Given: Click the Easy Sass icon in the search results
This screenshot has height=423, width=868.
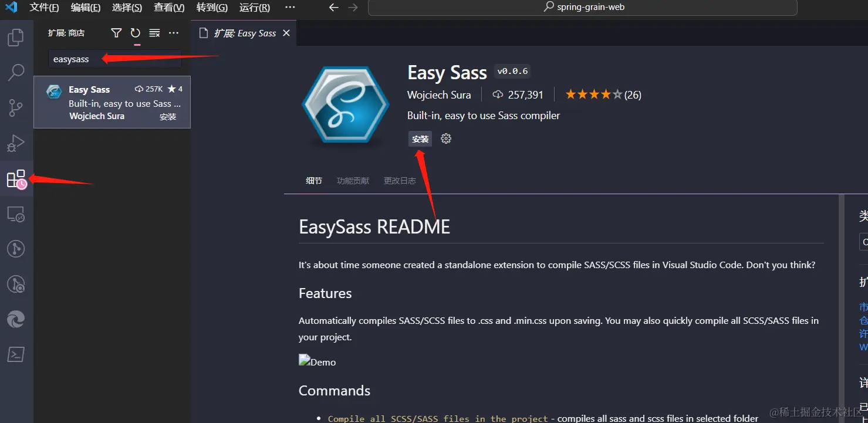Looking at the screenshot, I should (x=54, y=92).
